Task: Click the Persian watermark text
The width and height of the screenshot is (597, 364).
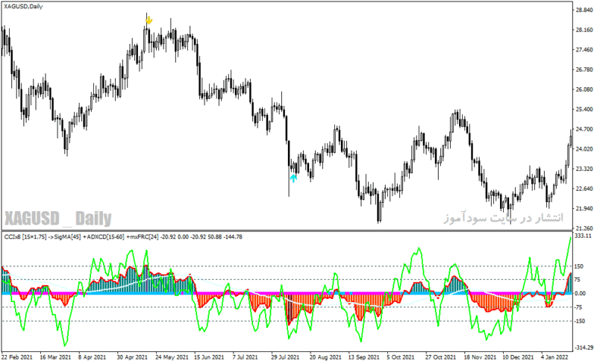Action: coord(503,218)
